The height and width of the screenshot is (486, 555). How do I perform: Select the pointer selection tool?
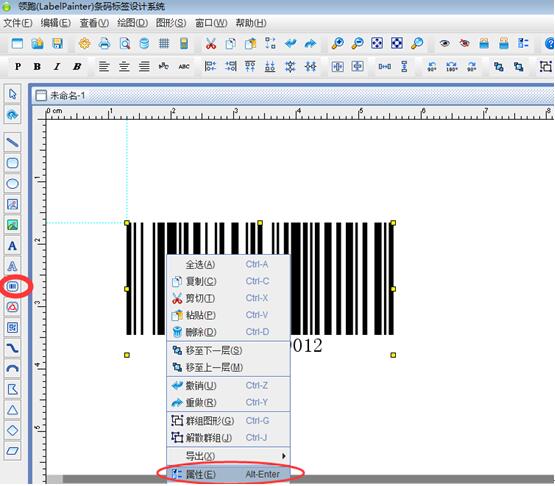click(12, 94)
